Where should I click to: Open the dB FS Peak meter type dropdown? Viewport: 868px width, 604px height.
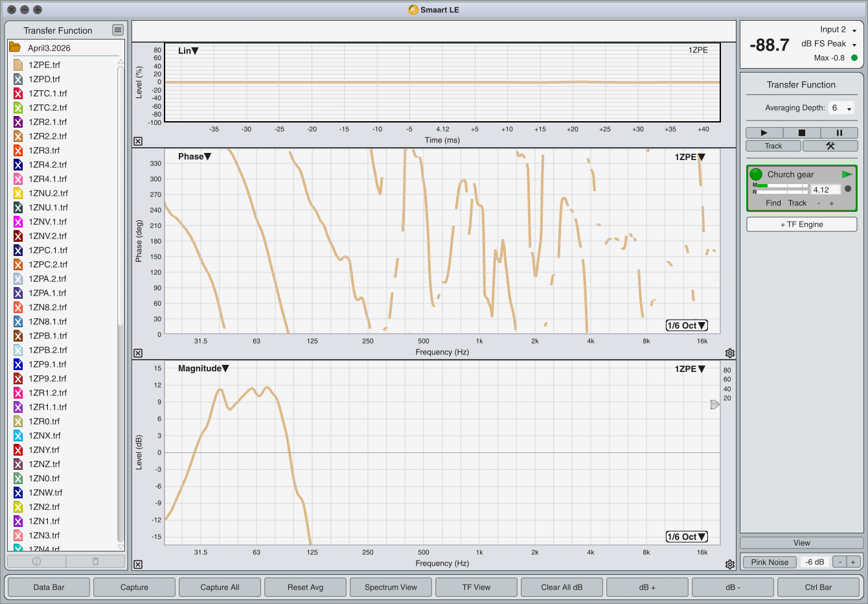(x=829, y=43)
